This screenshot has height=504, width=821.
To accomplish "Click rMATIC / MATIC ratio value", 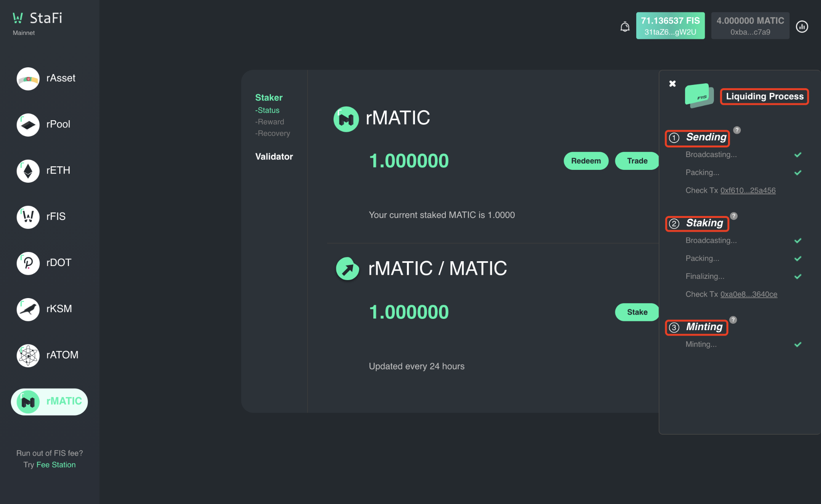I will click(x=408, y=312).
